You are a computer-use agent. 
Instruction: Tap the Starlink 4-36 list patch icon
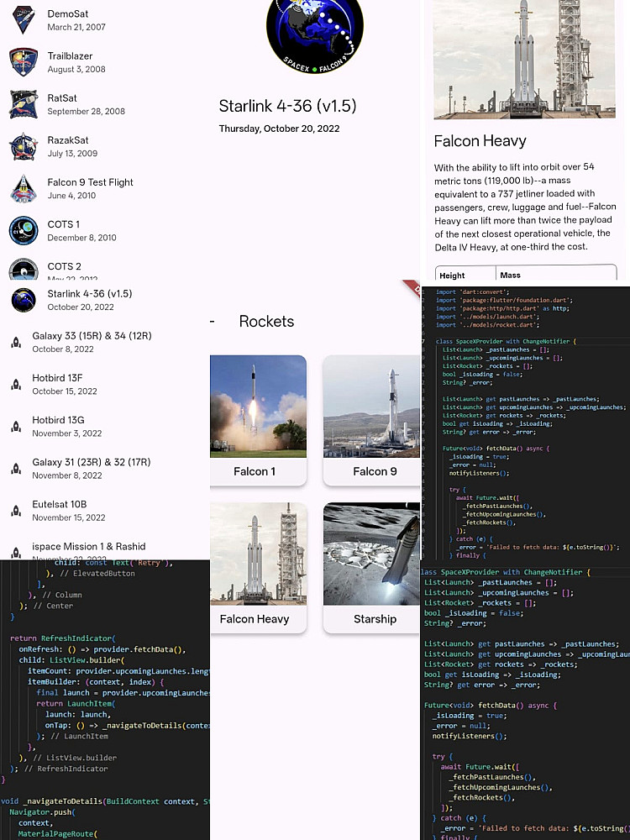coord(24,300)
